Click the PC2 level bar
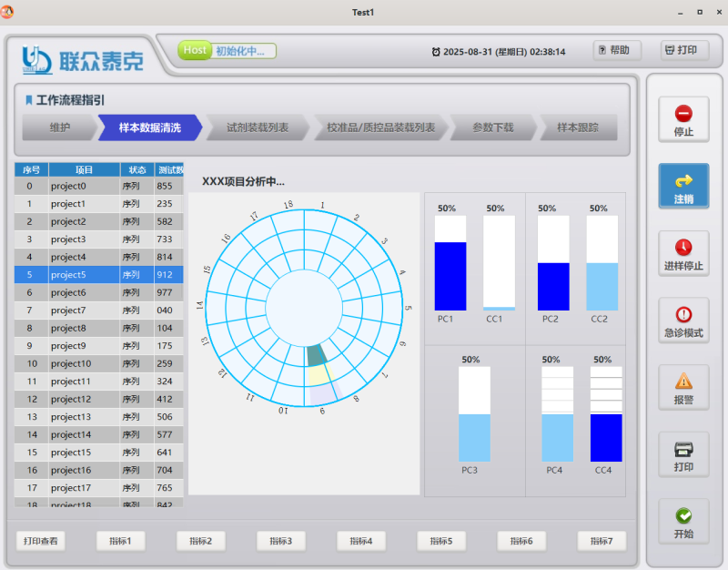 click(x=553, y=263)
